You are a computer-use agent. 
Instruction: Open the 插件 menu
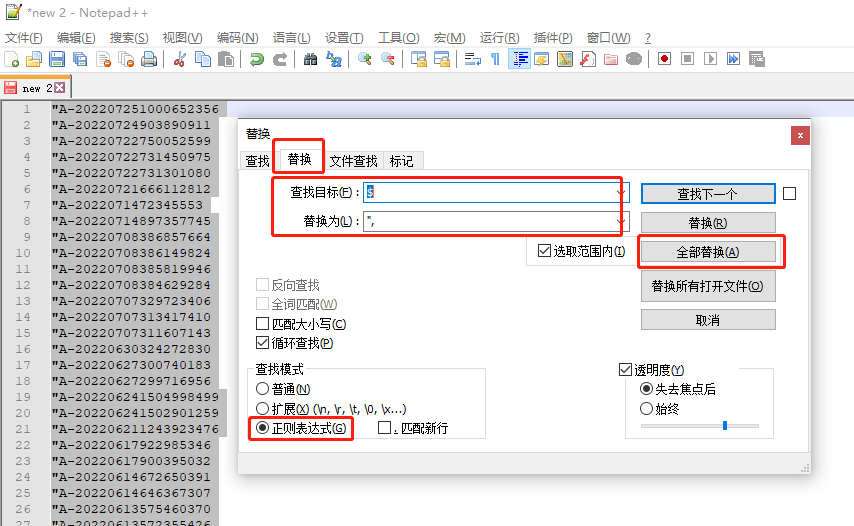point(553,38)
